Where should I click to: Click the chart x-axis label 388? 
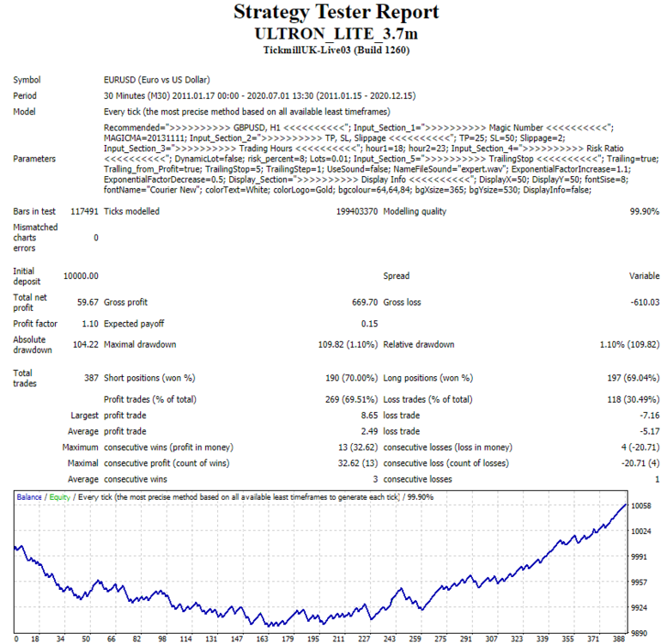(x=619, y=639)
